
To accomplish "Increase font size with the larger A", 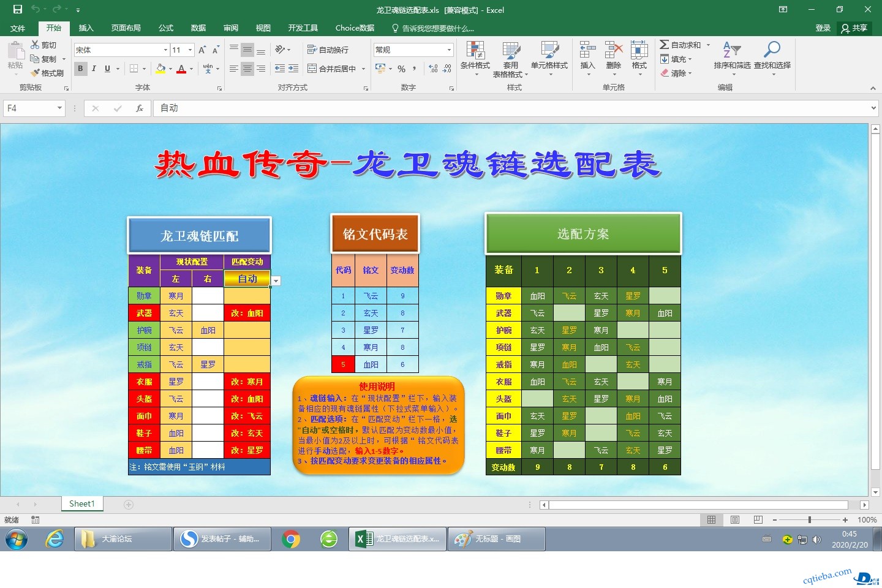I will pos(202,50).
